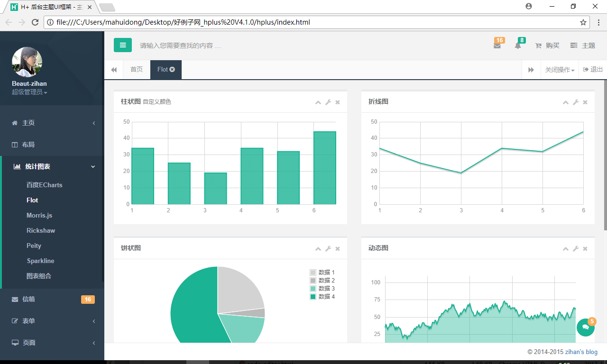Open the 关闭操作 dropdown

coord(560,70)
